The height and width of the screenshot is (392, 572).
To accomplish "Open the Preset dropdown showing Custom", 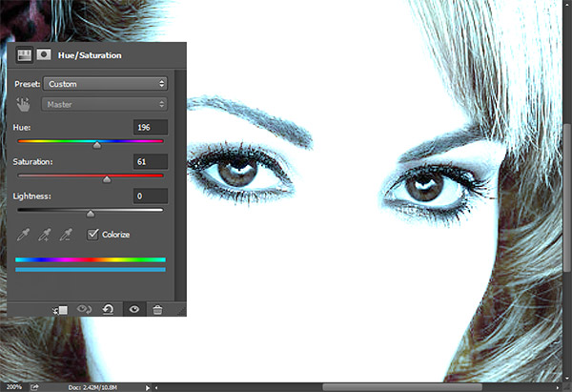I will [x=106, y=83].
